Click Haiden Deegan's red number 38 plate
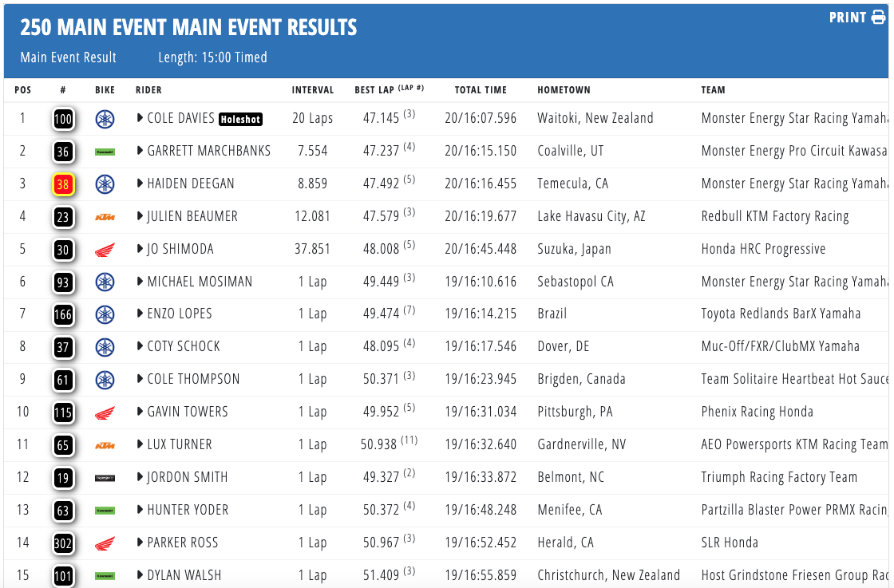 pyautogui.click(x=63, y=184)
